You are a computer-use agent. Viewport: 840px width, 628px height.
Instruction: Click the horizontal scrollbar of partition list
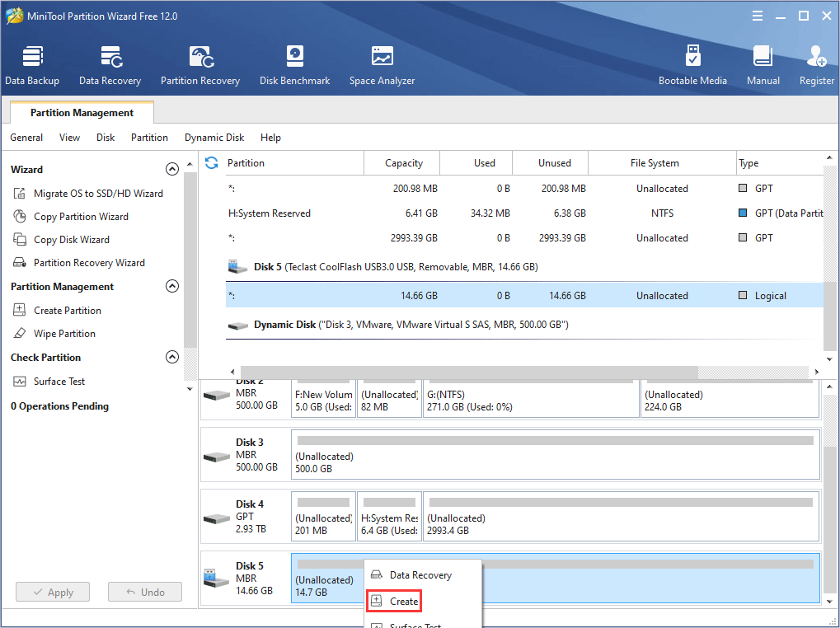469,372
